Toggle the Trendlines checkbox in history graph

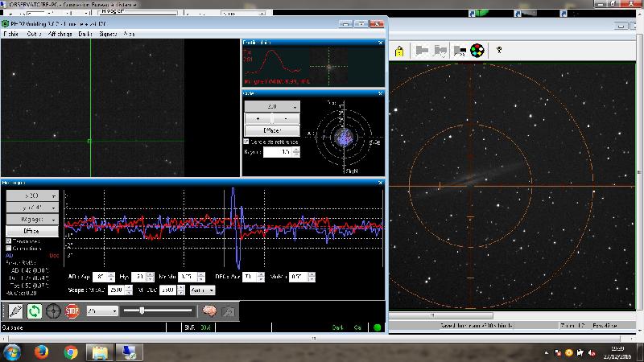[x=9, y=241]
